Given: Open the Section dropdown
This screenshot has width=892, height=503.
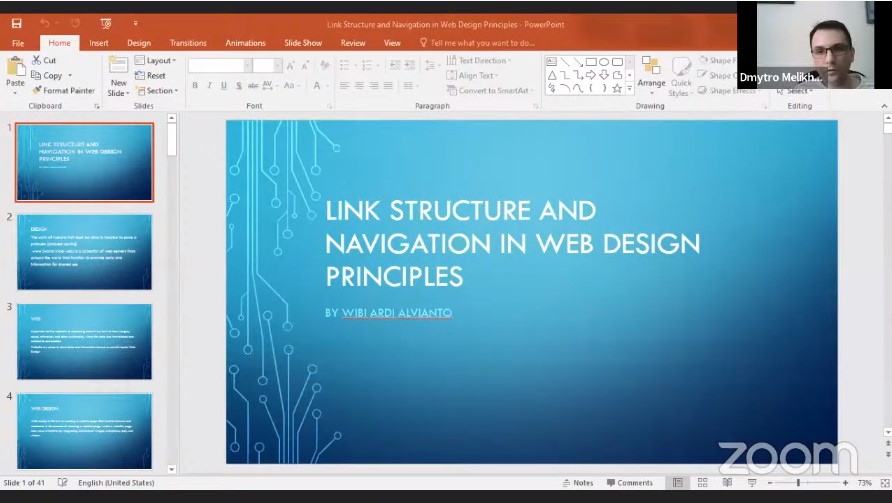Looking at the screenshot, I should 157,90.
